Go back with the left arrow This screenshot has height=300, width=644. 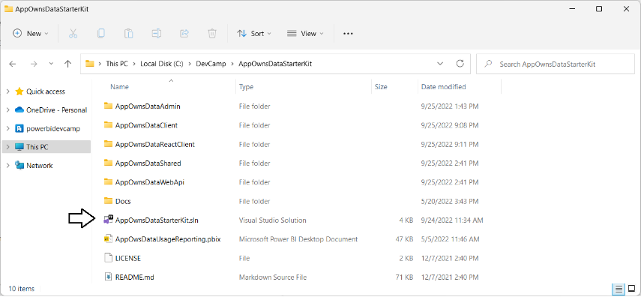(12, 64)
